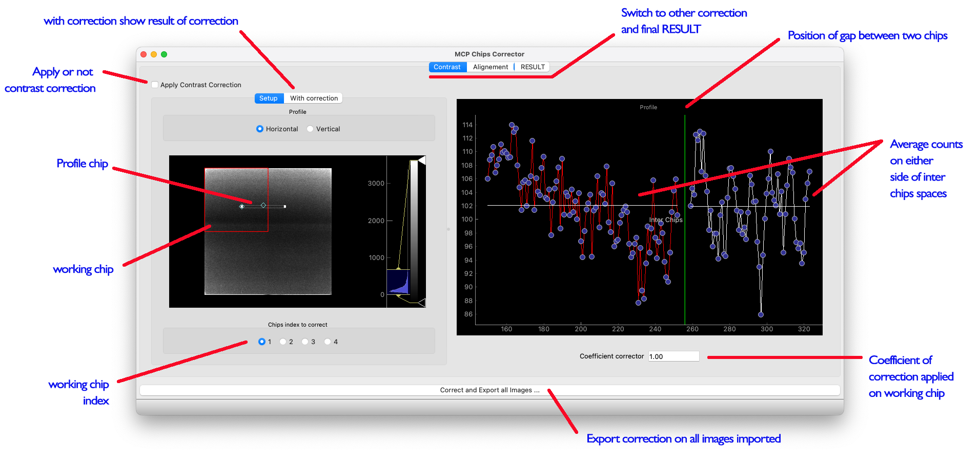Enable the Apply Contrast Correction checkbox
Screen dimensions: 980x460
coord(155,85)
